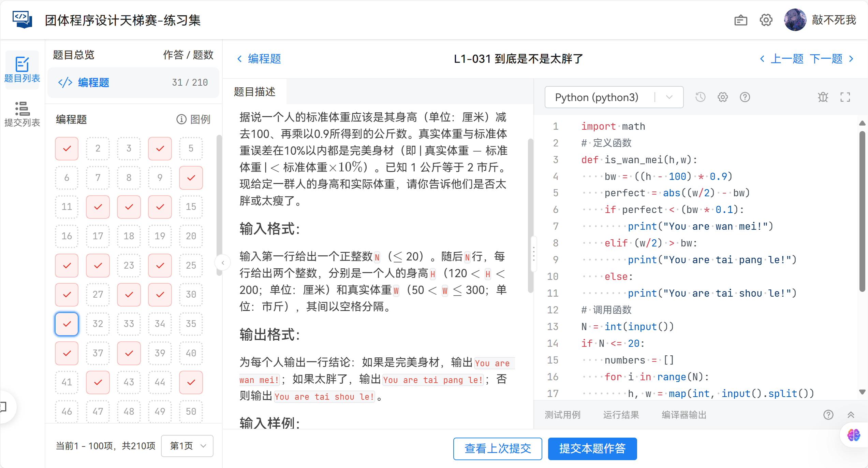Open the clipboard submissions icon in the header

click(x=740, y=20)
